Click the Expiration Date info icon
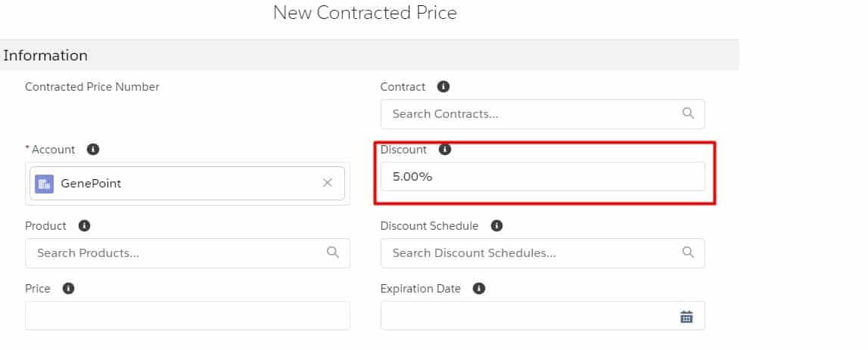This screenshot has width=868, height=350. (x=479, y=289)
